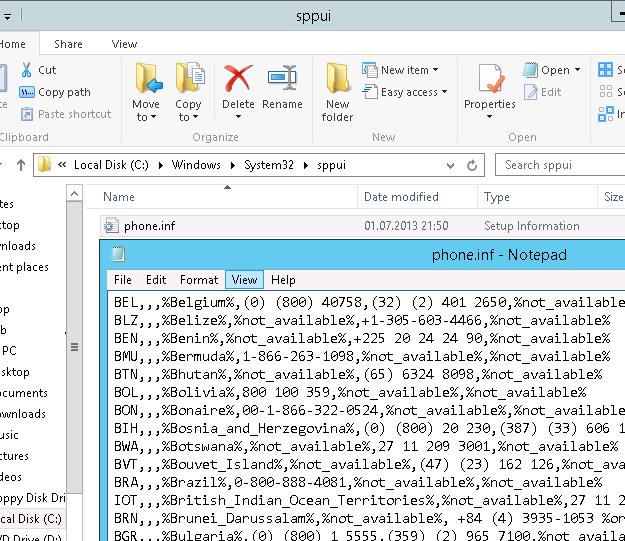Open the Open button dropdown arrow
The height and width of the screenshot is (541, 625).
(577, 70)
